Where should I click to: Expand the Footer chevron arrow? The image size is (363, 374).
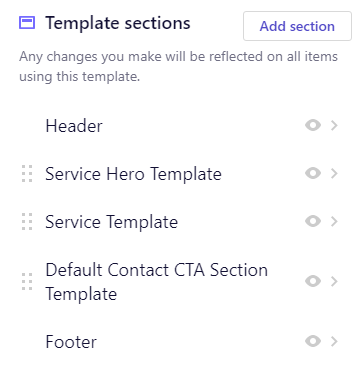pyautogui.click(x=334, y=341)
